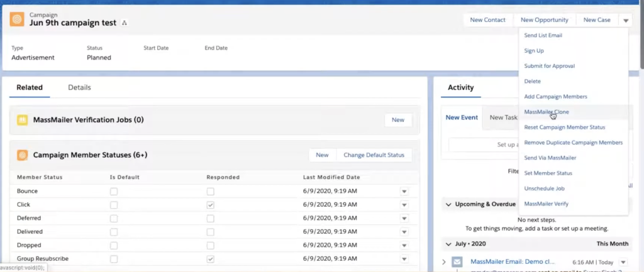Open row actions dropdown for Click
This screenshot has width=644, height=272.
(x=404, y=205)
